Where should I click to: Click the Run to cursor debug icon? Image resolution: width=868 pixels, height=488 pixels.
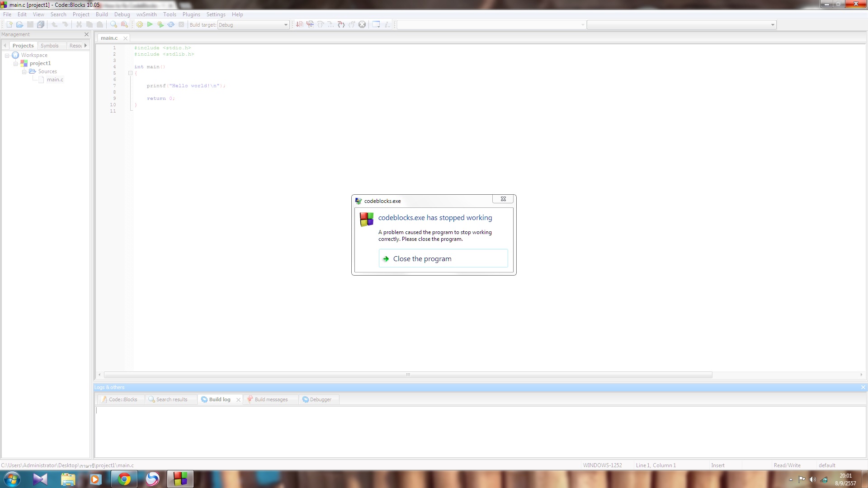tap(310, 24)
